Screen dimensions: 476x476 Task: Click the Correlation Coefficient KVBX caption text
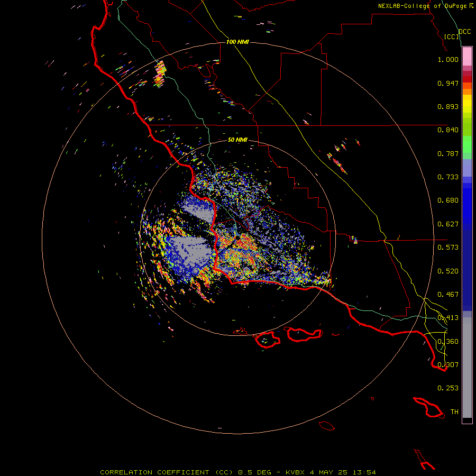coord(238,472)
